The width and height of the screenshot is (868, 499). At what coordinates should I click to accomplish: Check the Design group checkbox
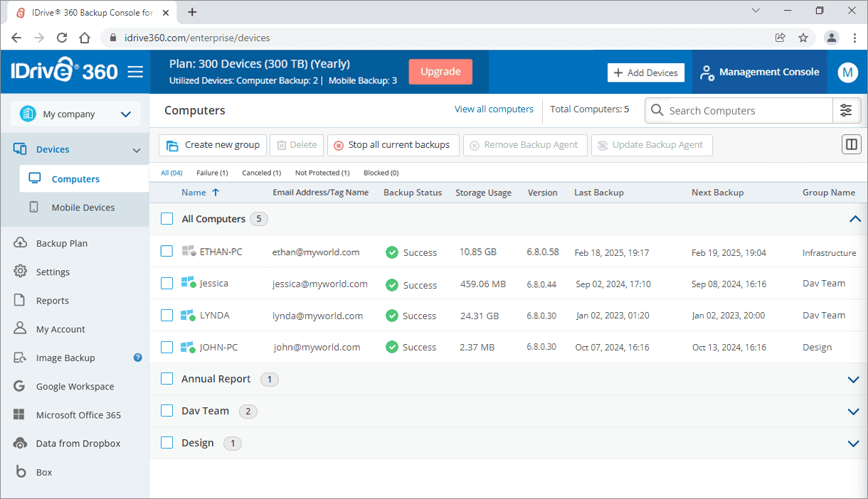click(166, 443)
